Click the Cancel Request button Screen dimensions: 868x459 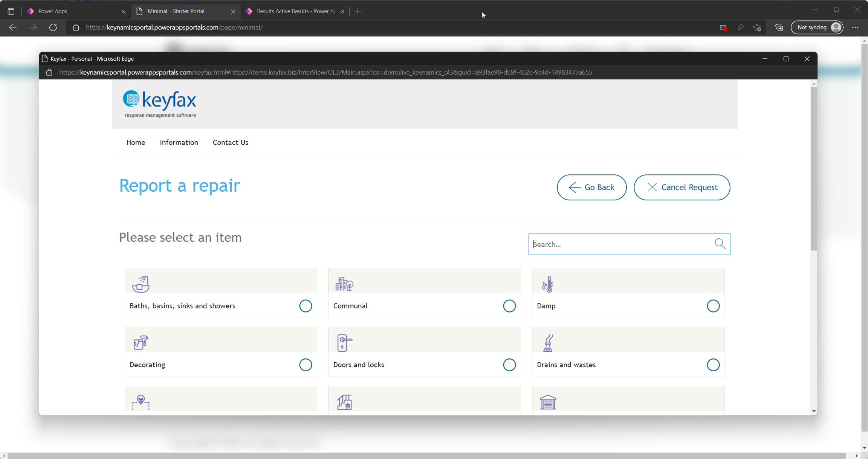pyautogui.click(x=682, y=187)
